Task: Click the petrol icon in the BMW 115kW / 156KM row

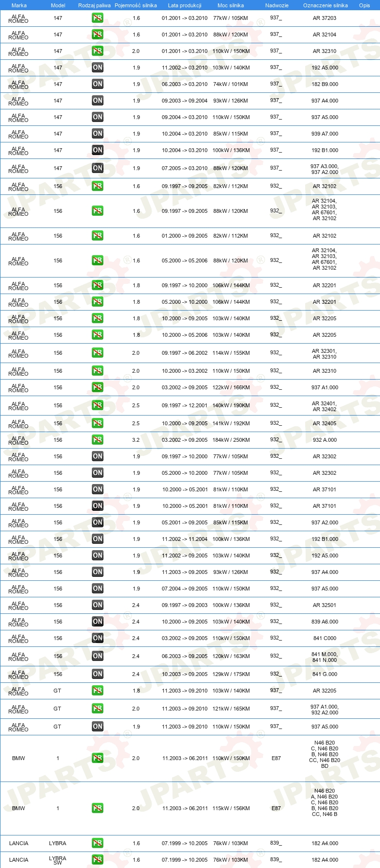Action: coord(97,808)
